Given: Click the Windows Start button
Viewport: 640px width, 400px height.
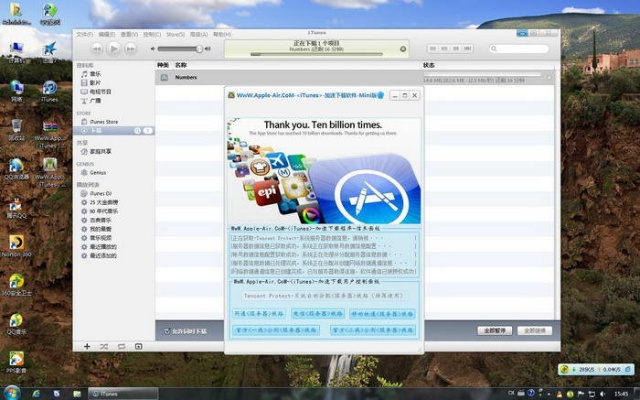Looking at the screenshot, I should coord(10,392).
